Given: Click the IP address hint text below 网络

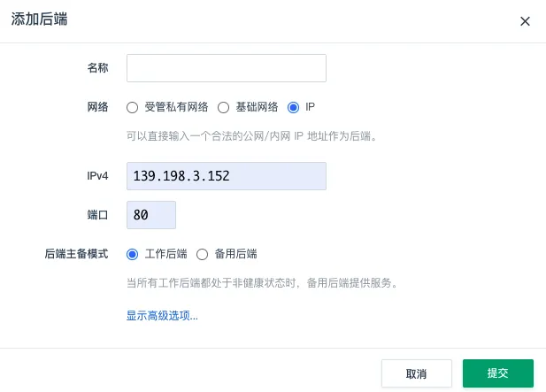Looking at the screenshot, I should pos(252,136).
